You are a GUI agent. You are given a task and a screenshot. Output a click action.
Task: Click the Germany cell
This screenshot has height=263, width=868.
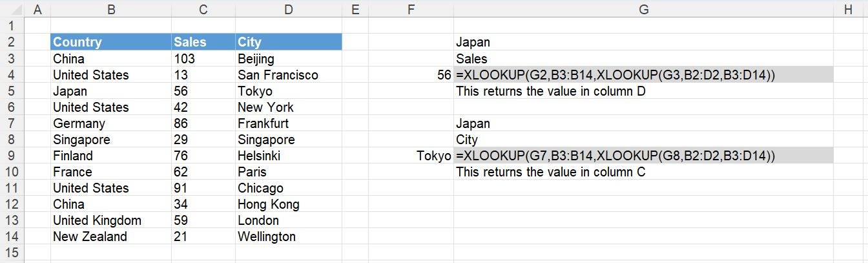[x=111, y=123]
